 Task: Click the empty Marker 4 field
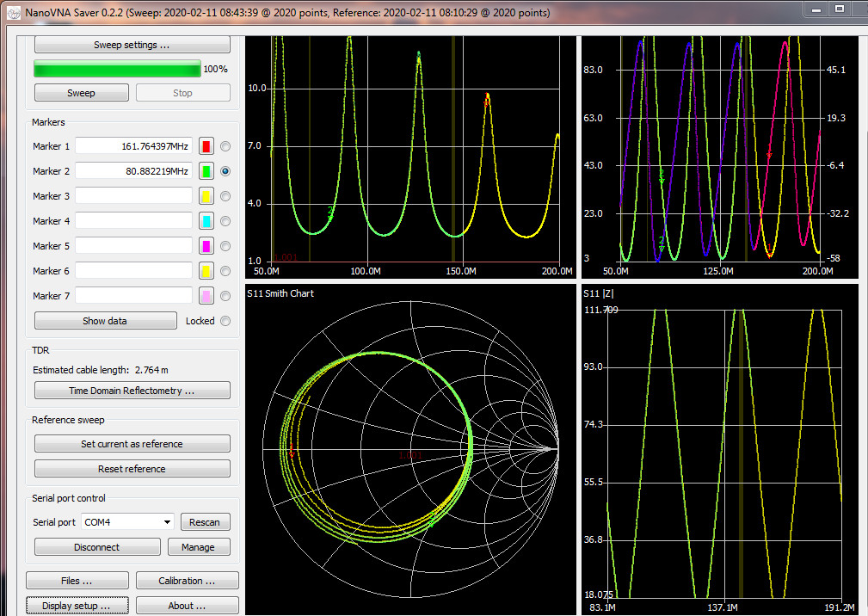pyautogui.click(x=134, y=221)
